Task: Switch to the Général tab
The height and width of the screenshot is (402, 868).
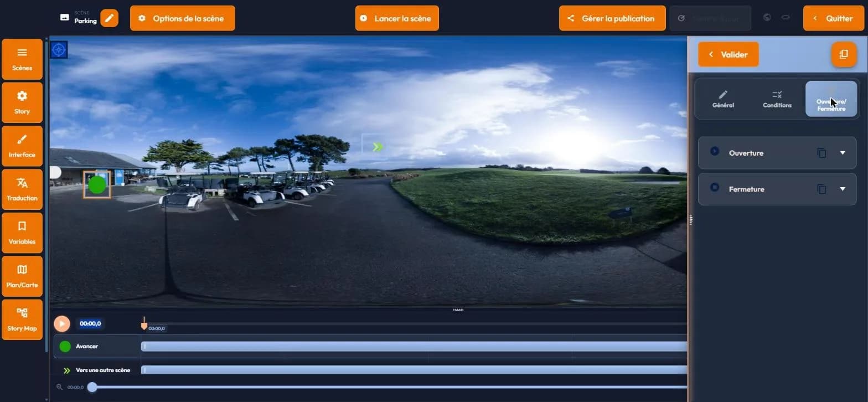Action: [x=723, y=99]
